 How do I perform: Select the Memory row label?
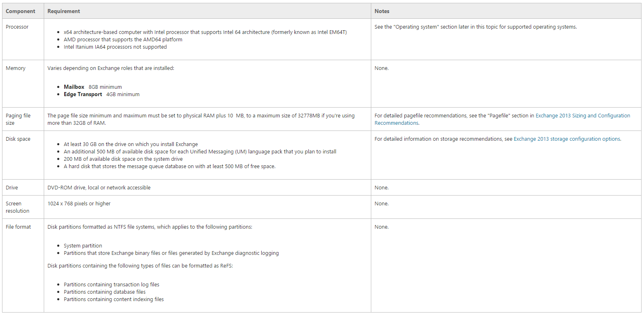coord(16,68)
